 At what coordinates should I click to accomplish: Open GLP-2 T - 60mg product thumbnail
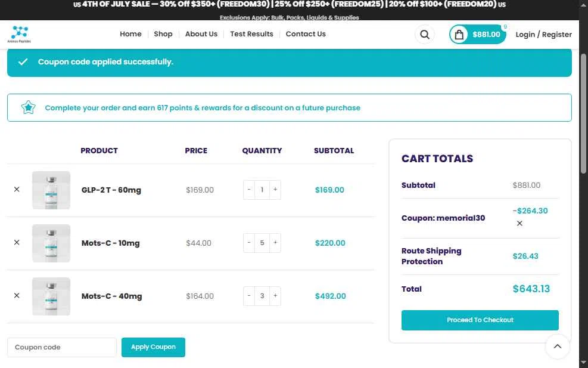pyautogui.click(x=51, y=190)
